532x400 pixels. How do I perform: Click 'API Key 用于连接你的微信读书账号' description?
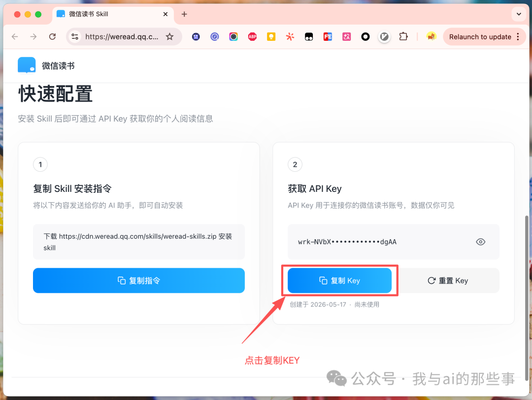pyautogui.click(x=371, y=206)
